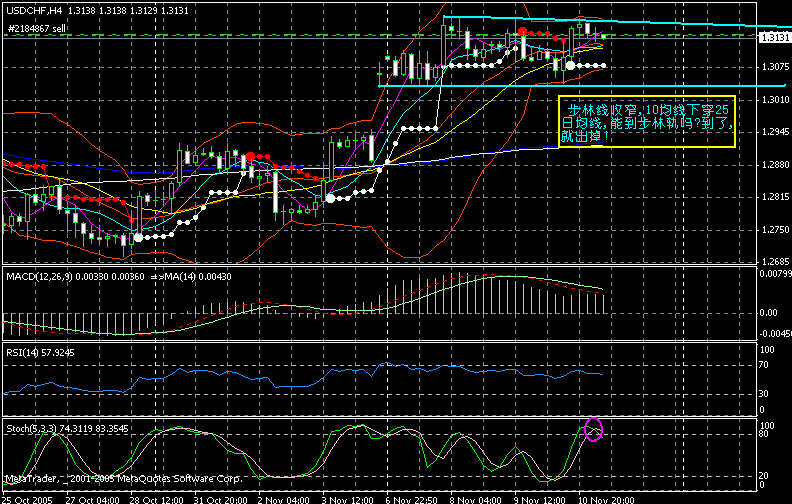Screen dimensions: 792x504
Task: Select the 3 Nov 12:00 time label
Action: (x=349, y=497)
